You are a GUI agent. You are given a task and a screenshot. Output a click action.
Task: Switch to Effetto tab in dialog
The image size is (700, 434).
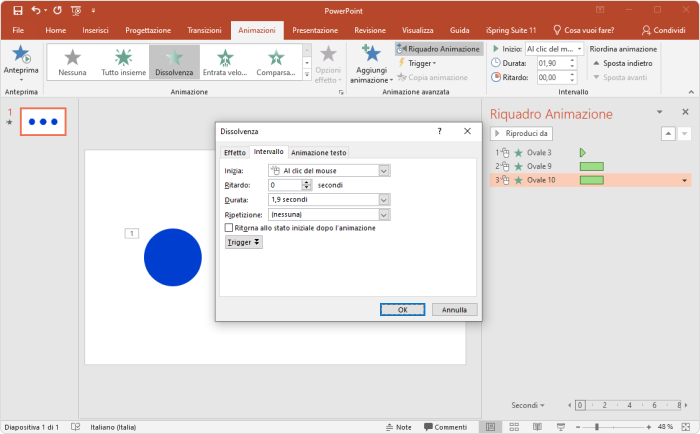click(235, 153)
